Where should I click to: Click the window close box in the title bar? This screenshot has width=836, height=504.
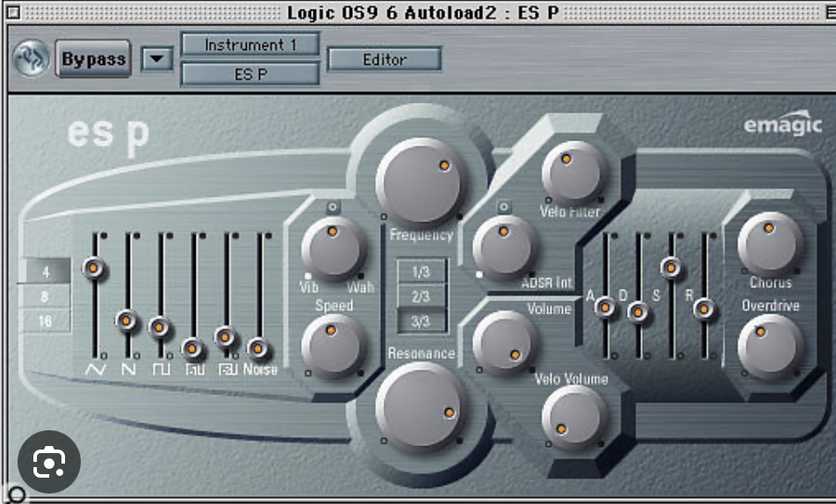click(x=13, y=11)
